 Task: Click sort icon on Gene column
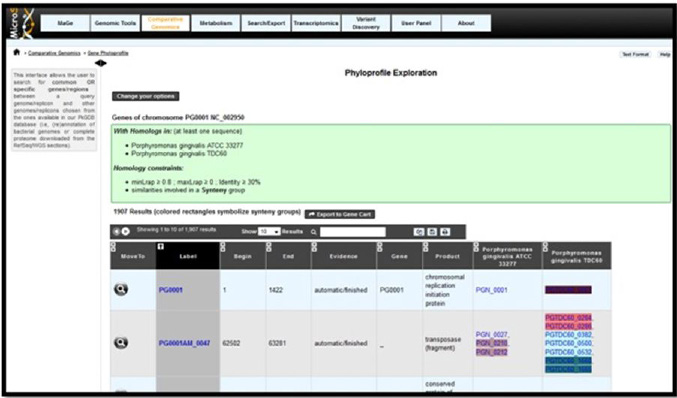[380, 246]
